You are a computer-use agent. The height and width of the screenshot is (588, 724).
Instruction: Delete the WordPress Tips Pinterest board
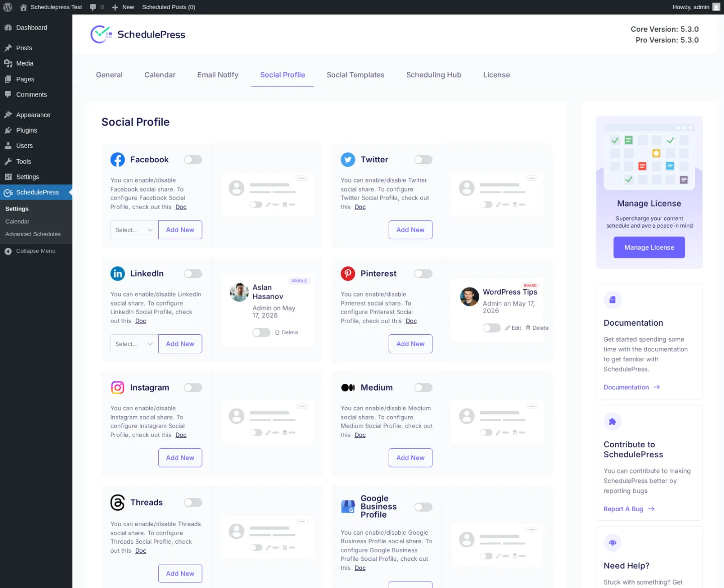[x=537, y=328]
